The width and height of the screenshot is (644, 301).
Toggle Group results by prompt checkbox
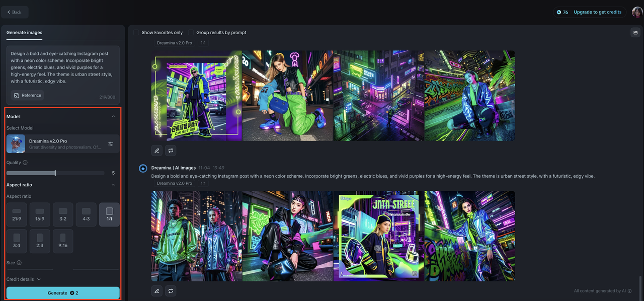click(191, 33)
